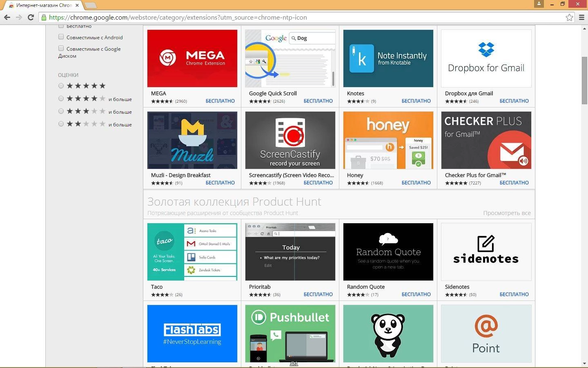Check the Бесплатно filter checkbox

(61, 26)
